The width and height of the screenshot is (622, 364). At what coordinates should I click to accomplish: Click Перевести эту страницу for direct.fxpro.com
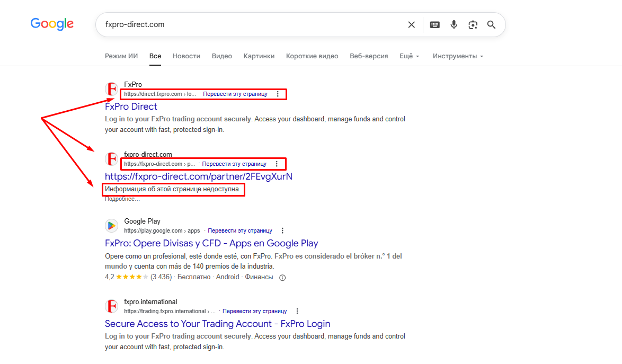[235, 94]
